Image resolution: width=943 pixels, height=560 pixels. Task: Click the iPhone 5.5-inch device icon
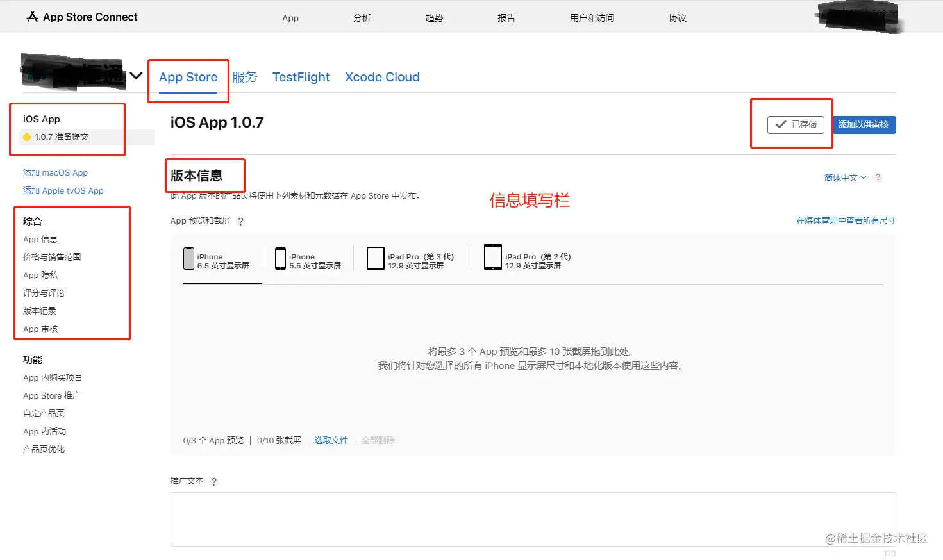[280, 258]
